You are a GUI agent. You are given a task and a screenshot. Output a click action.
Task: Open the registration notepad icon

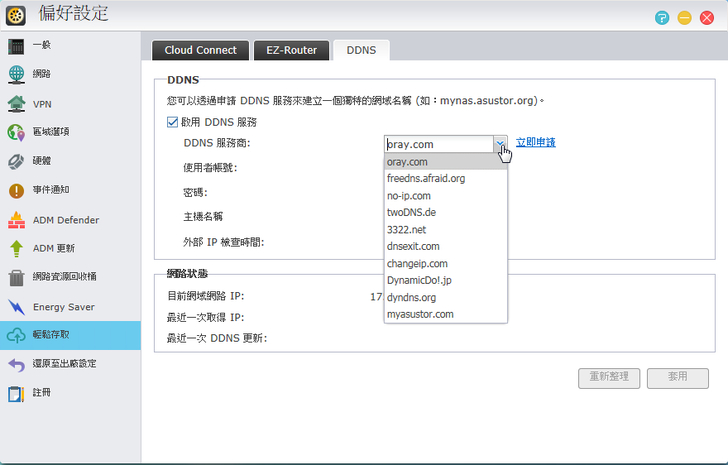point(16,394)
